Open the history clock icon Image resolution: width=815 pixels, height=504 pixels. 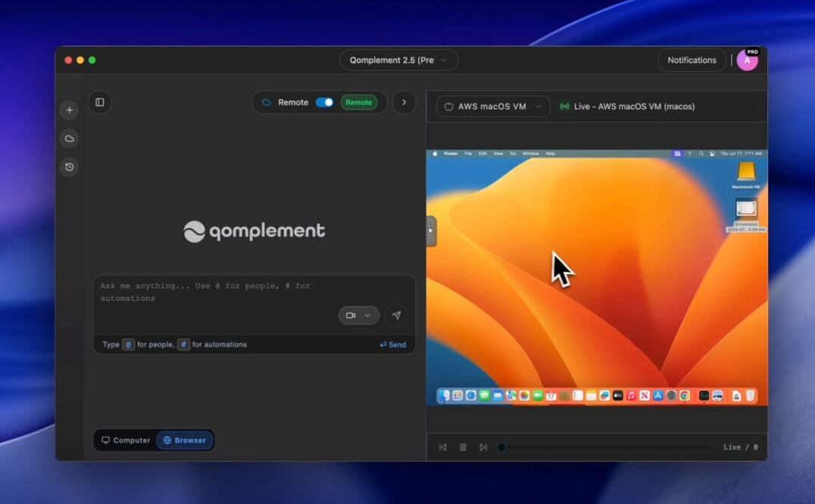point(69,167)
